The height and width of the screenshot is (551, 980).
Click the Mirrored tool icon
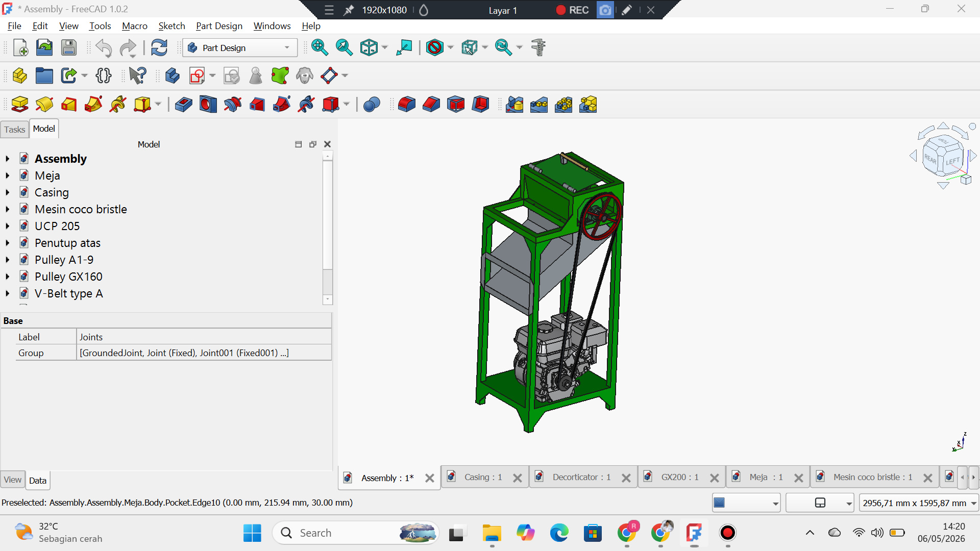(514, 105)
